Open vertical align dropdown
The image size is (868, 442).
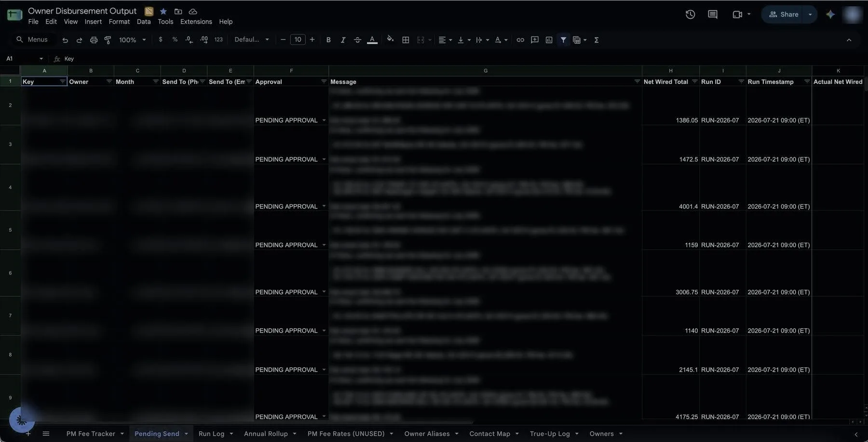pos(463,40)
